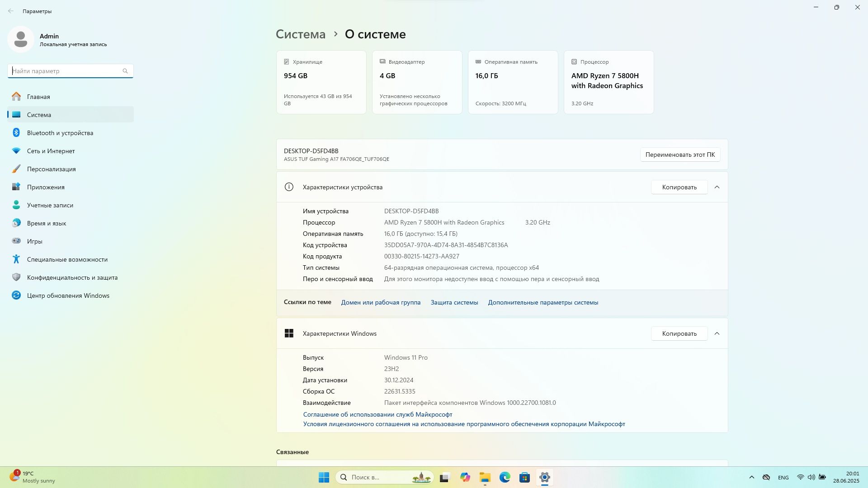
Task: Open Bluetooth и устройства settings
Action: click(71, 133)
